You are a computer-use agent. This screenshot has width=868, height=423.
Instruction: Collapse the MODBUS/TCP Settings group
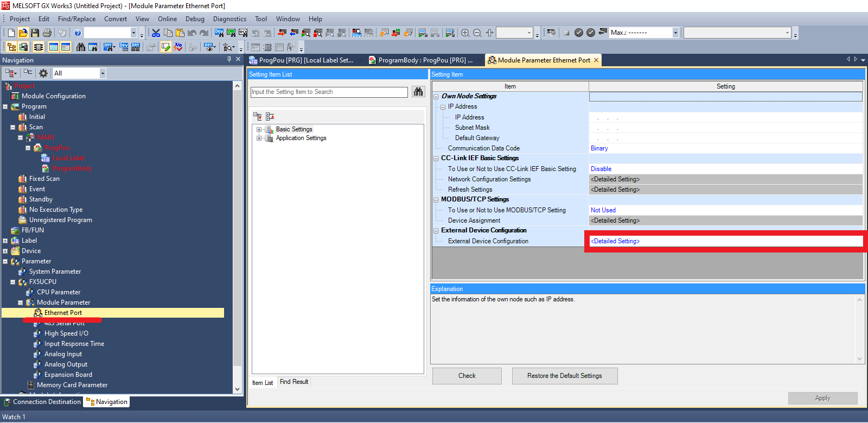(x=436, y=200)
